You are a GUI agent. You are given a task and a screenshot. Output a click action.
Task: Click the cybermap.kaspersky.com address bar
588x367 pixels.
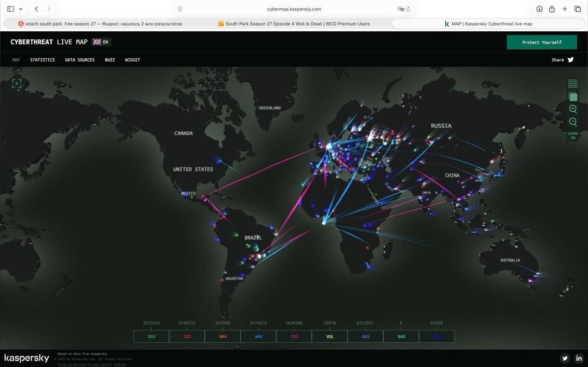[x=294, y=9]
